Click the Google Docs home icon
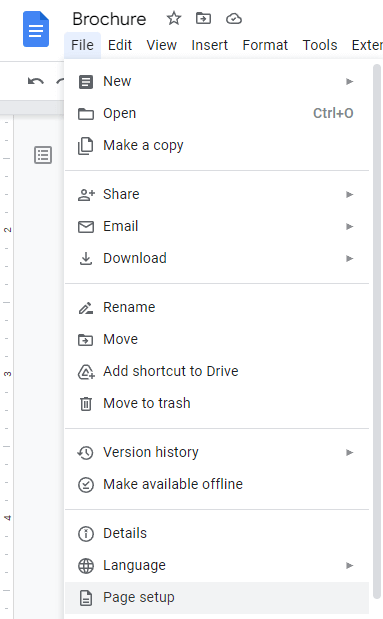The height and width of the screenshot is (619, 383). click(36, 29)
